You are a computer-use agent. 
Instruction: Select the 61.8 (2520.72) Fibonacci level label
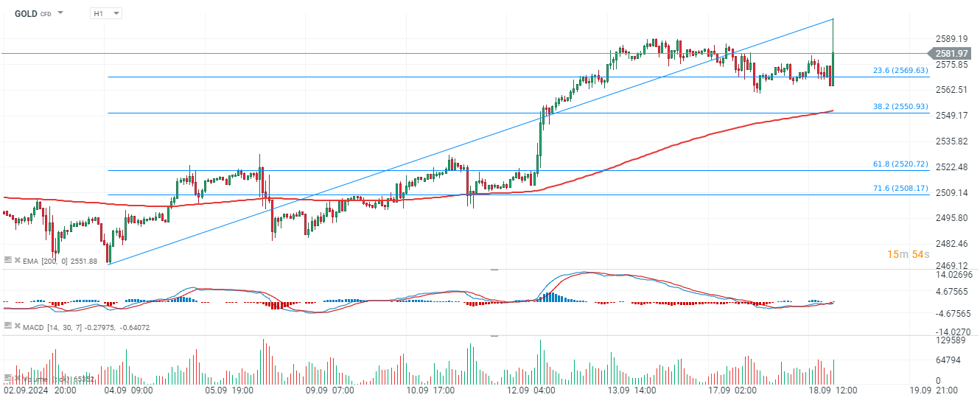[900, 164]
